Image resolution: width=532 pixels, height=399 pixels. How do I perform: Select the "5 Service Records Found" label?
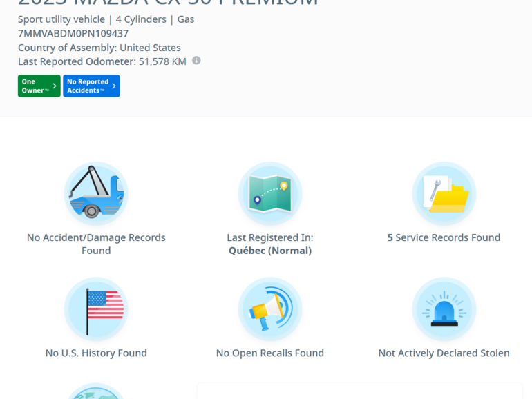click(444, 237)
